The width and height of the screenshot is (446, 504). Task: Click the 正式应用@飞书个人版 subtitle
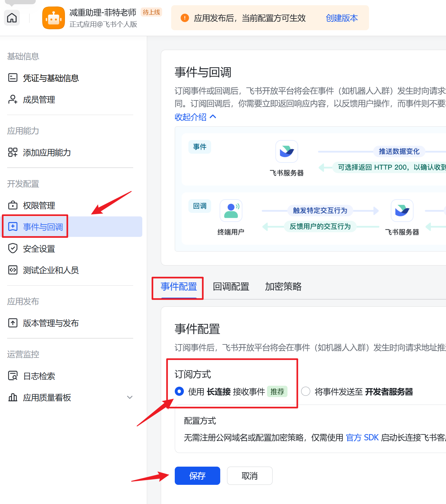[103, 24]
